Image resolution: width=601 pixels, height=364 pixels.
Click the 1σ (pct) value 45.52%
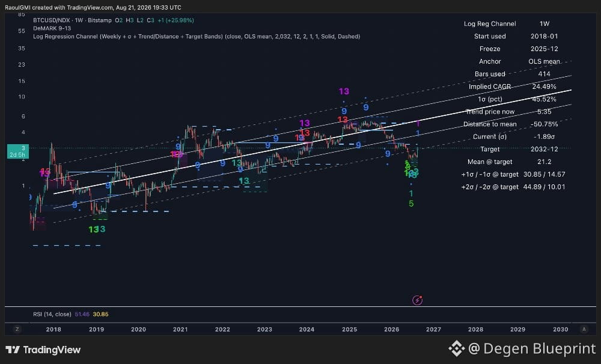[x=545, y=99]
